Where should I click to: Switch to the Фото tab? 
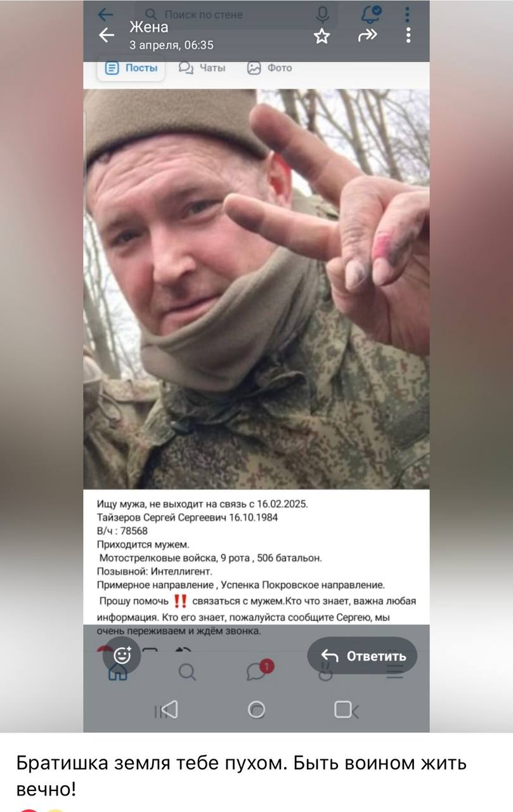point(269,68)
